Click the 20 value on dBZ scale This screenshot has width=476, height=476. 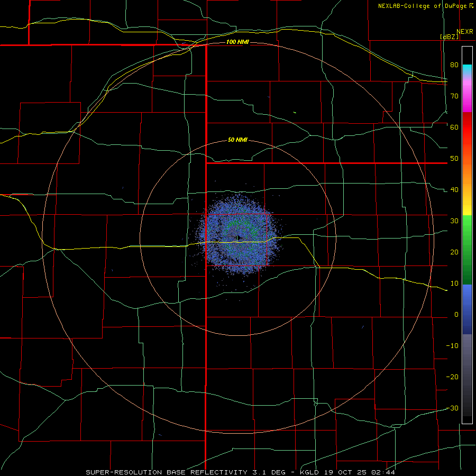click(x=454, y=252)
